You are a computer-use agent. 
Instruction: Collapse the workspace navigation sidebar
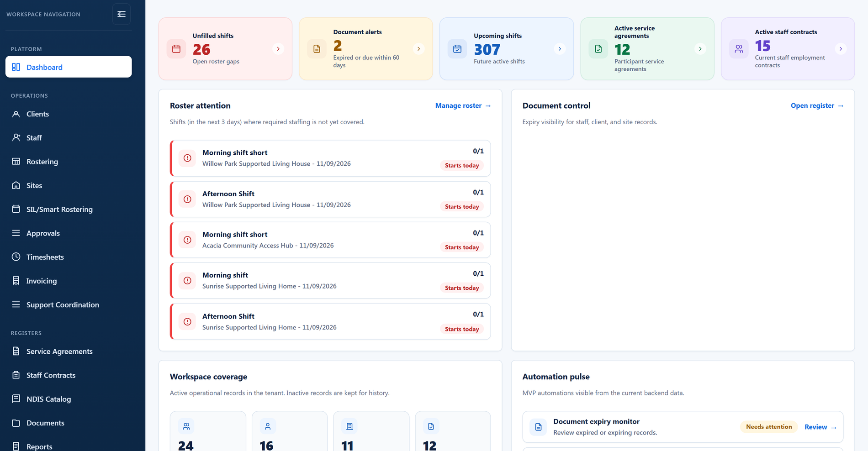pyautogui.click(x=121, y=14)
